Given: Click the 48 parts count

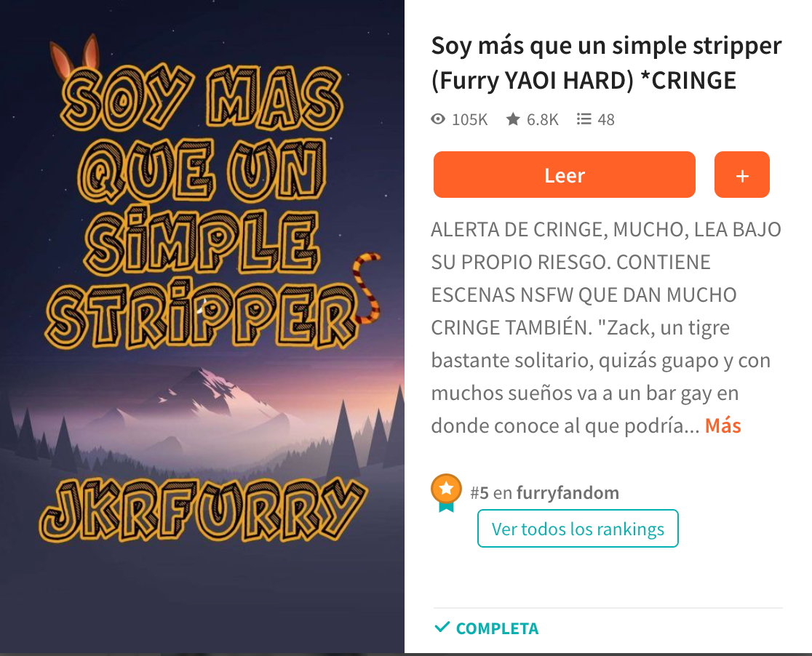Looking at the screenshot, I should (x=606, y=119).
